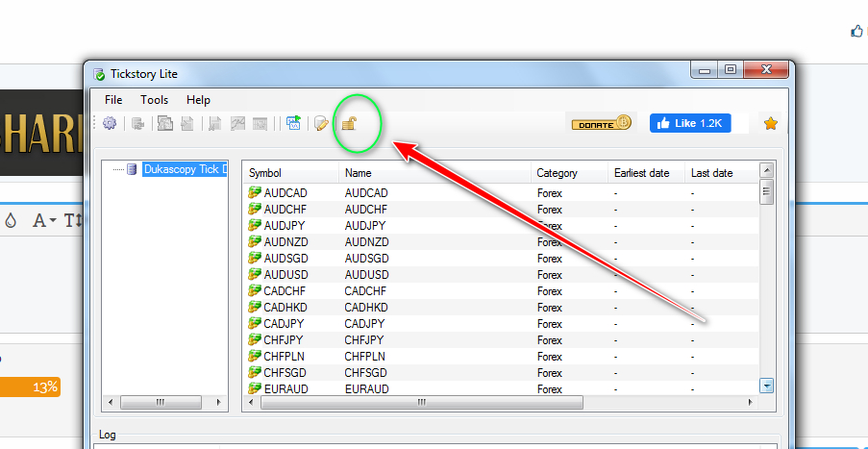This screenshot has width=868, height=449.
Task: Click CADCHF in the Name column
Action: point(365,290)
